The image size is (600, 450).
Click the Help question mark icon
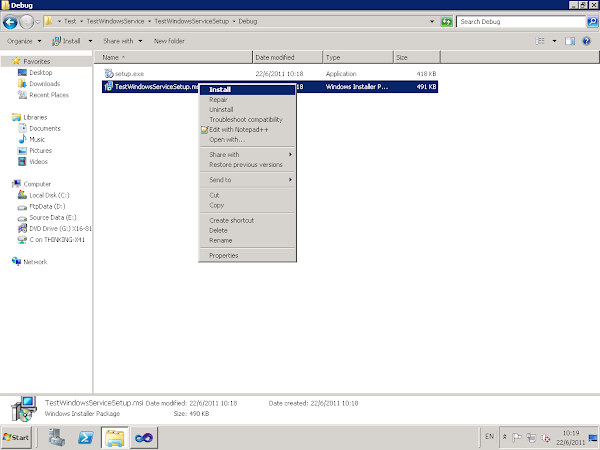point(586,41)
